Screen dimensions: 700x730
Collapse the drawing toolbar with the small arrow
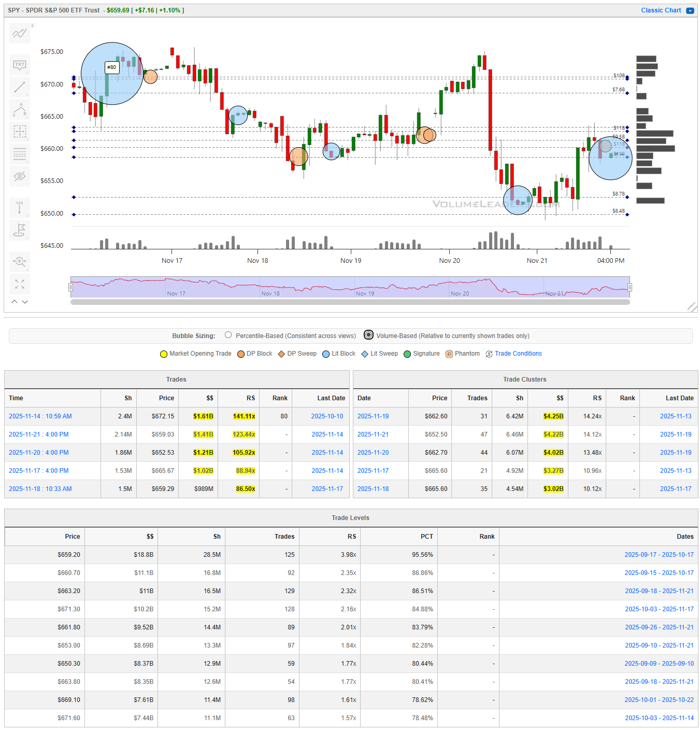tap(32, 25)
